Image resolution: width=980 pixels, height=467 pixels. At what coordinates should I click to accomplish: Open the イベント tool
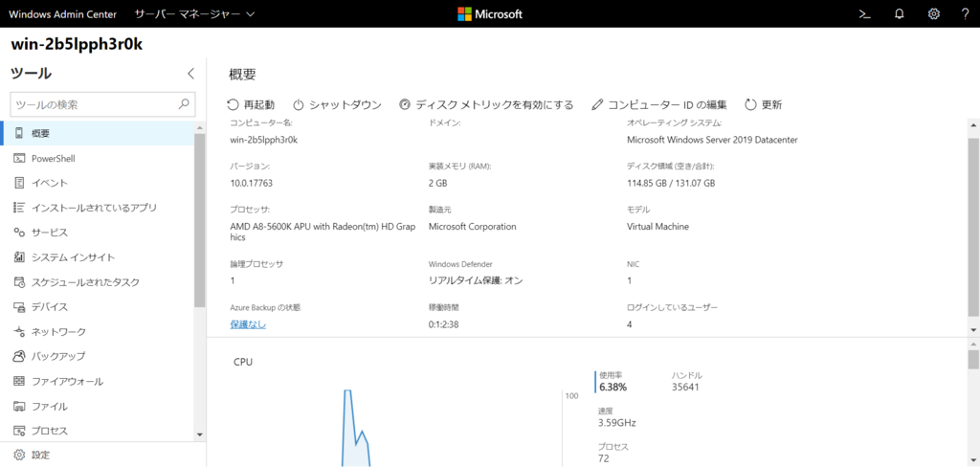97,183
